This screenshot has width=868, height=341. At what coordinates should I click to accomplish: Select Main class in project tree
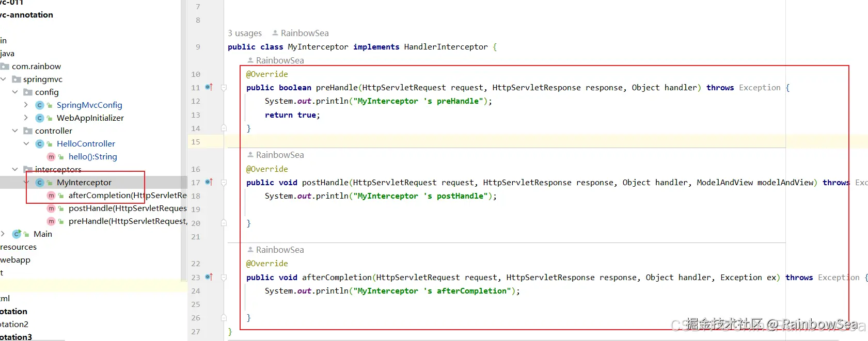tap(43, 234)
